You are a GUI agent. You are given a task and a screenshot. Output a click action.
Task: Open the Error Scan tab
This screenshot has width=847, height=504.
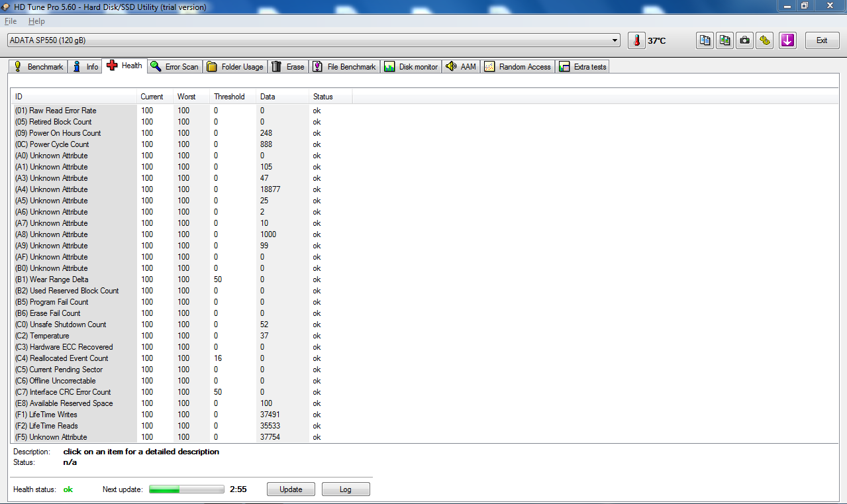click(x=175, y=67)
